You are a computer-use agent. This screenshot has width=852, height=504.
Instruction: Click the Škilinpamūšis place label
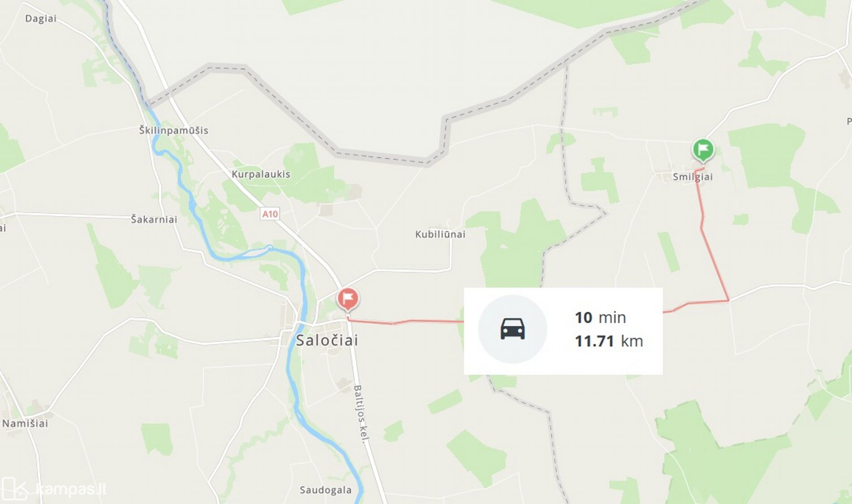click(174, 130)
